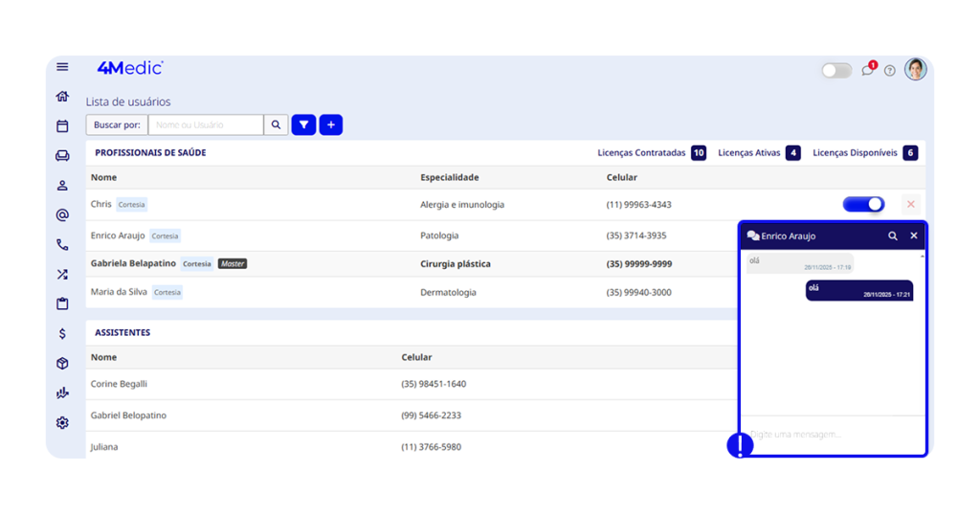Viewport: 980px width, 515px height.
Task: Open the filter funnel button
Action: 303,124
